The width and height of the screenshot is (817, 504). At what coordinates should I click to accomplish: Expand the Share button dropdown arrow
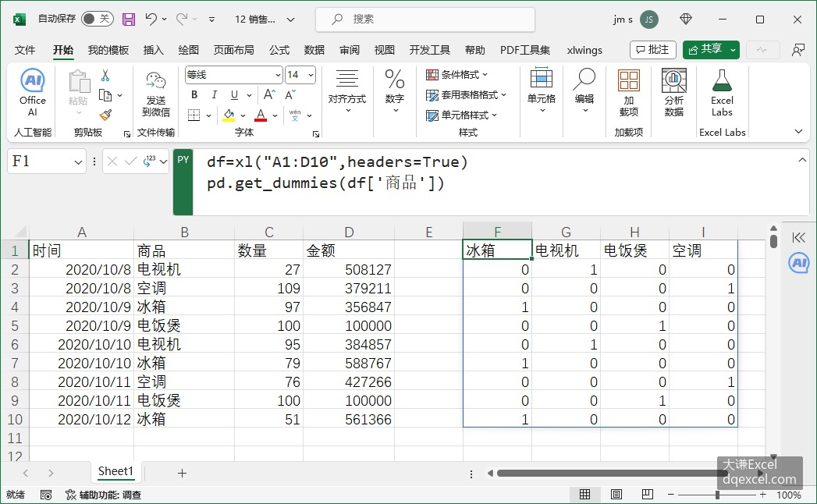click(733, 50)
